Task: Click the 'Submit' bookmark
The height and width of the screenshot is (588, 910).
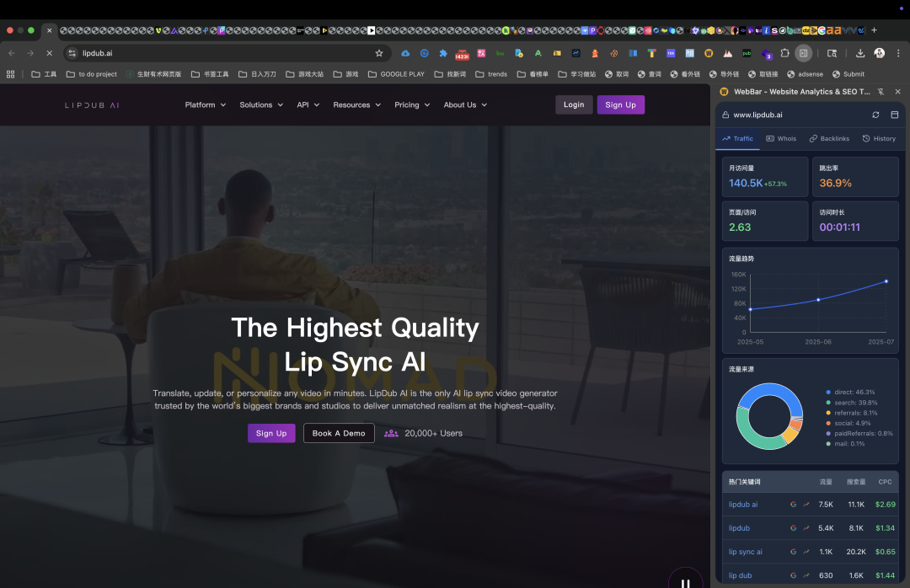Action: (x=848, y=74)
